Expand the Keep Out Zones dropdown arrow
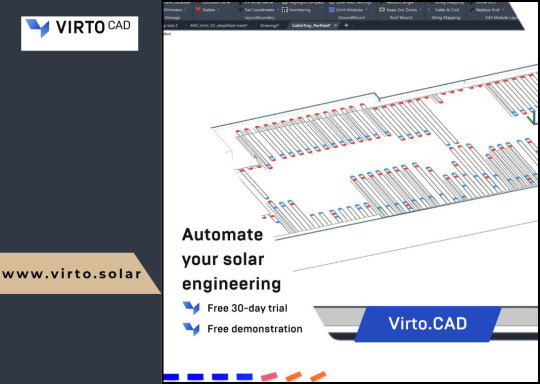Viewport: 540px width, 384px height. [x=420, y=10]
